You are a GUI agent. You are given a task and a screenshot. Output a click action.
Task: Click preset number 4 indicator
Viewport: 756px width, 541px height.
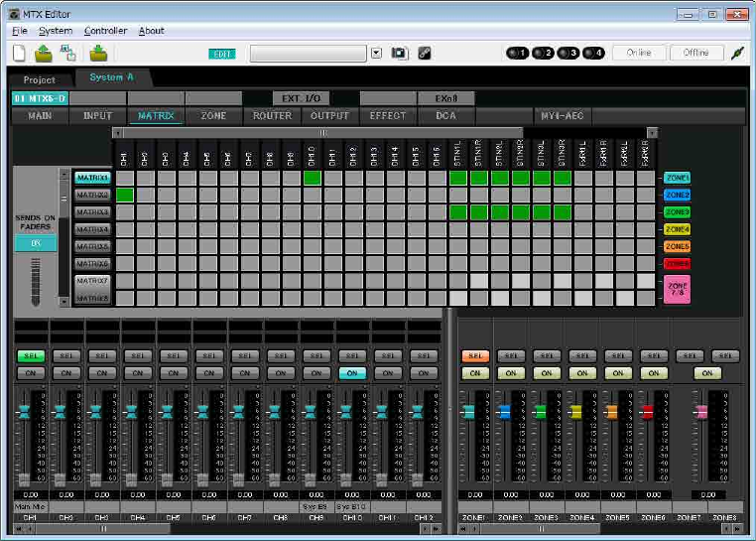[x=593, y=53]
